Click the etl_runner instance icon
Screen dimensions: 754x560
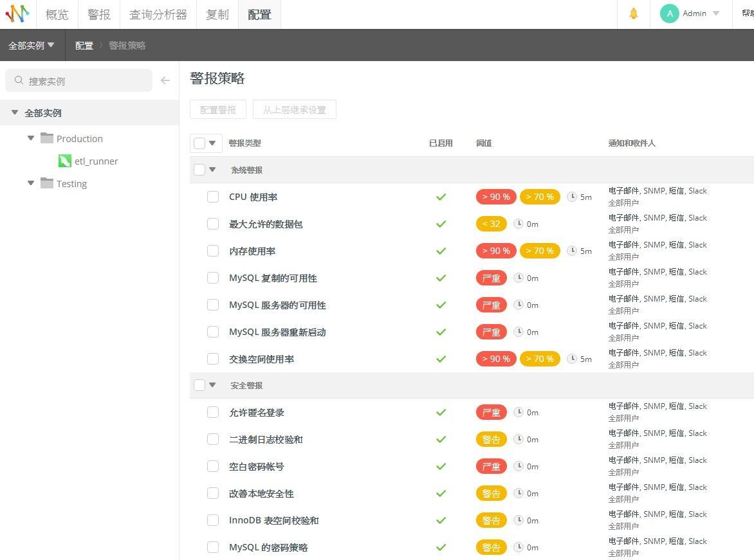point(64,161)
